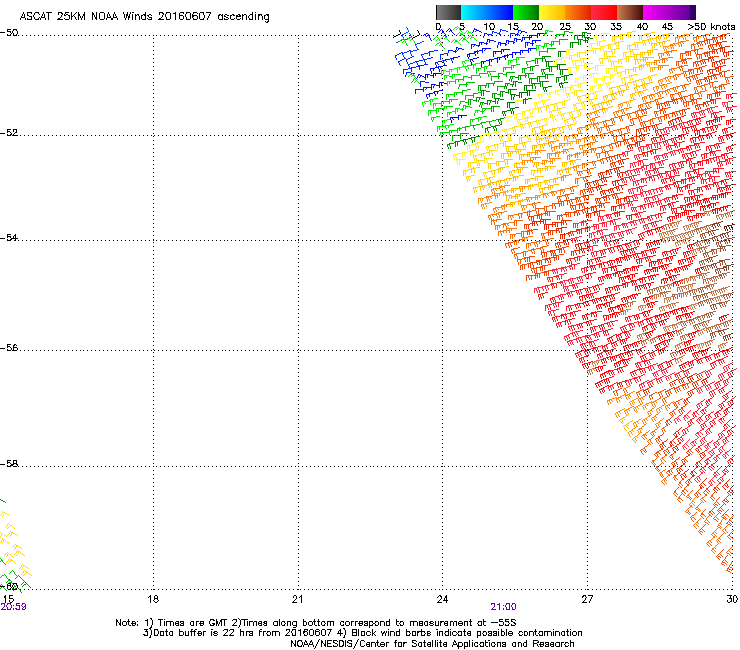Select the yellow 20-25 knots legend segment
The height and width of the screenshot is (650, 740).
click(551, 12)
